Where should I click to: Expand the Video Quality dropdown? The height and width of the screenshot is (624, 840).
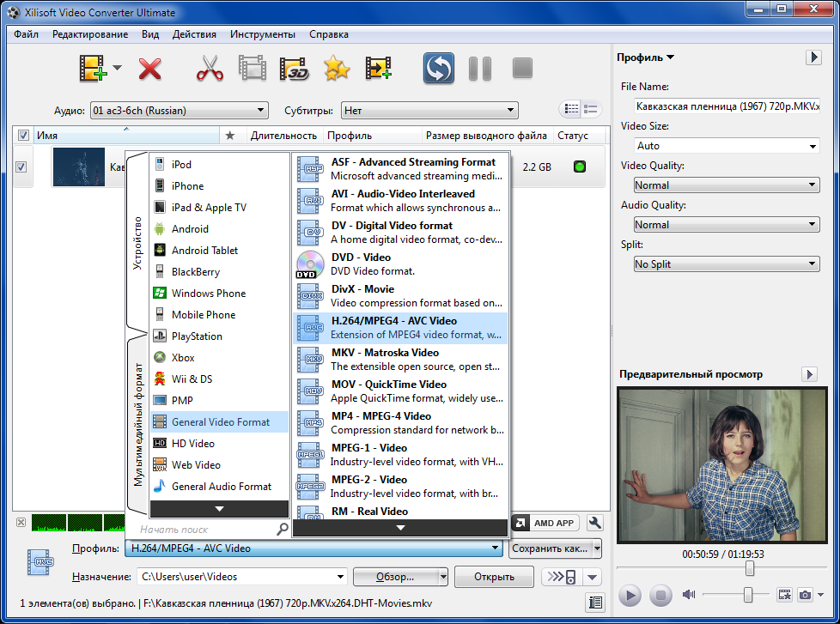[727, 185]
